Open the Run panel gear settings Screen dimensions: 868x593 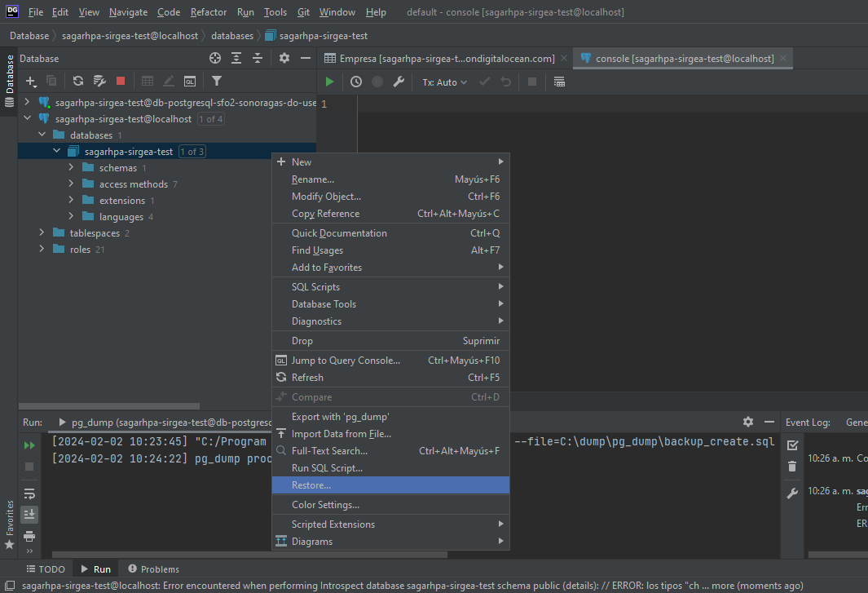(748, 422)
